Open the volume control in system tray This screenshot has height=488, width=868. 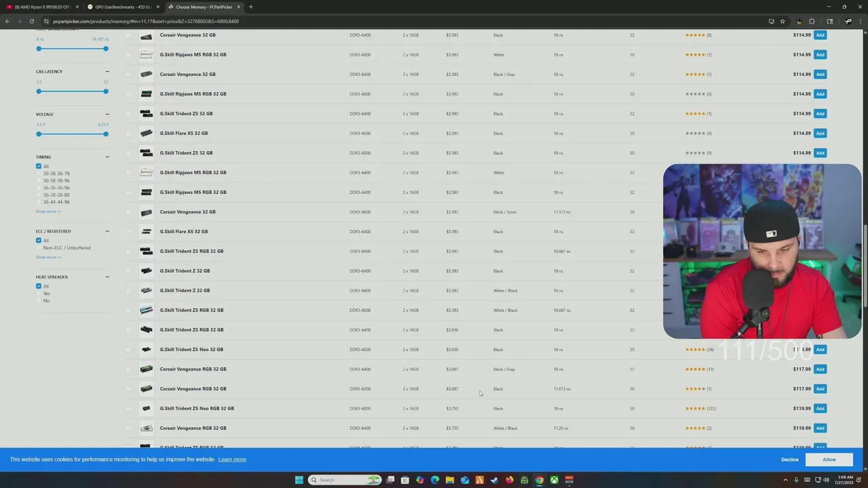click(x=827, y=480)
